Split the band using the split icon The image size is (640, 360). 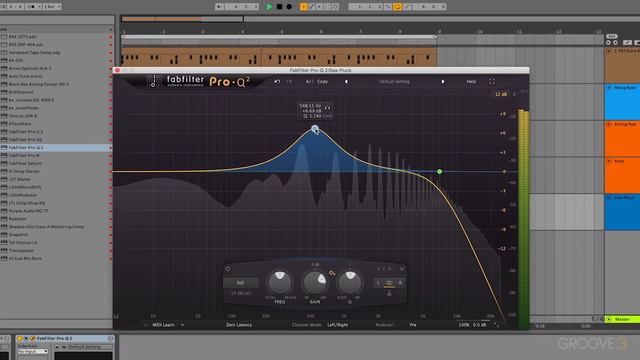pos(389,293)
